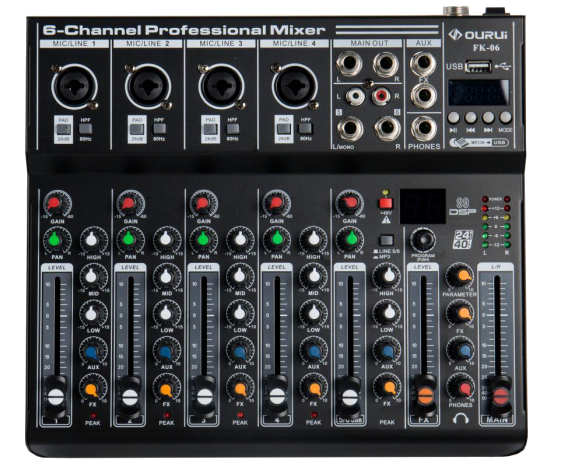
Task: Click the red GAIN knob on channel 3
Action: click(x=204, y=204)
